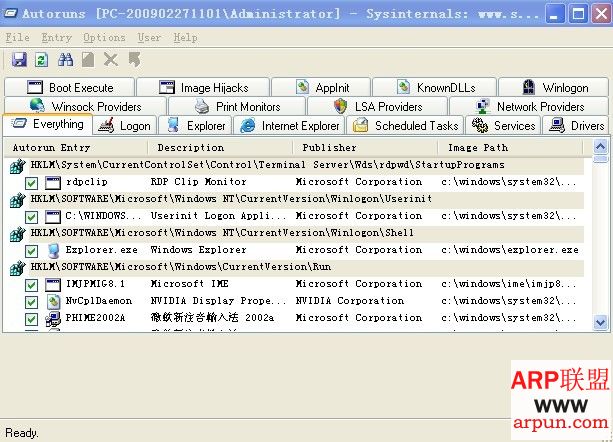
Task: Select the 'Microsoft IME' description cell
Action: click(x=190, y=284)
